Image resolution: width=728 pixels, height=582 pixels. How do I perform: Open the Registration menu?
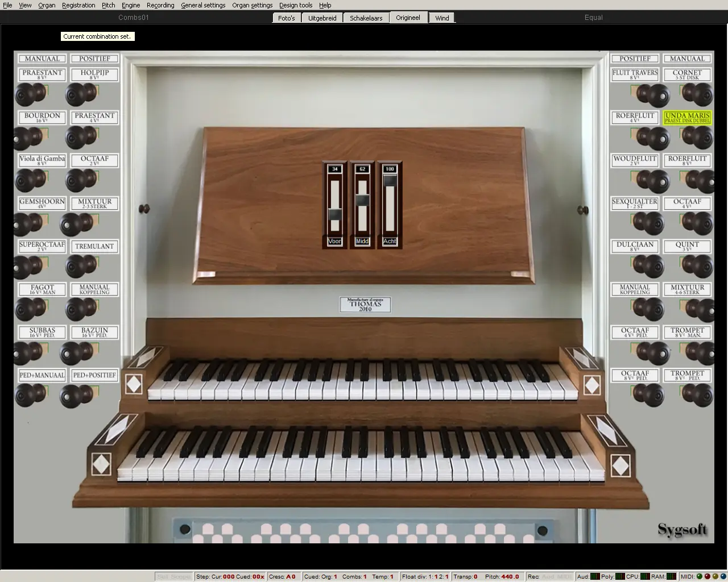pyautogui.click(x=78, y=5)
